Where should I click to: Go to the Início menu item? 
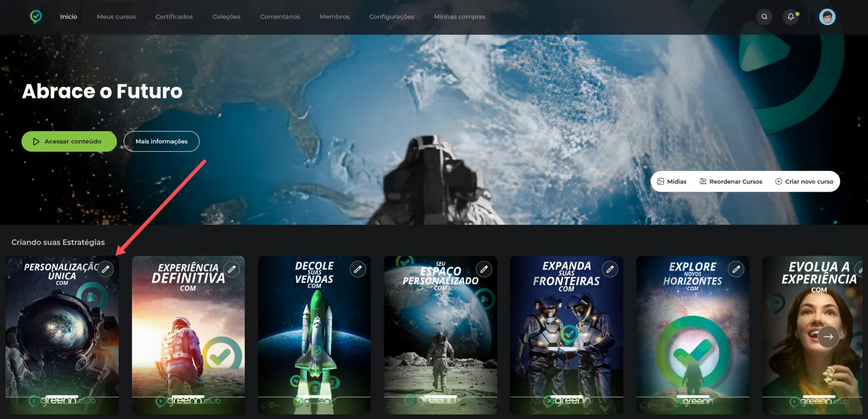click(x=69, y=17)
